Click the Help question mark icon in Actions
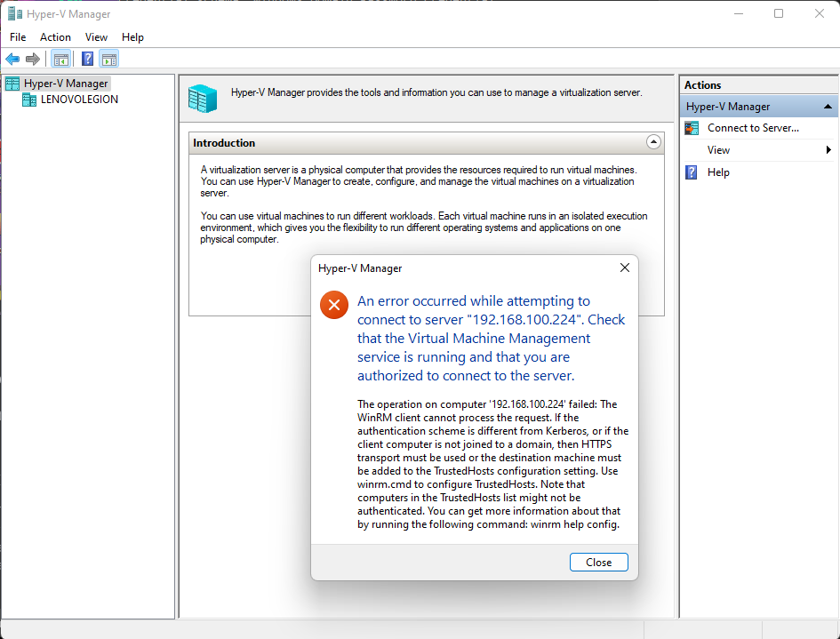Viewport: 840px width, 639px height. (x=691, y=172)
